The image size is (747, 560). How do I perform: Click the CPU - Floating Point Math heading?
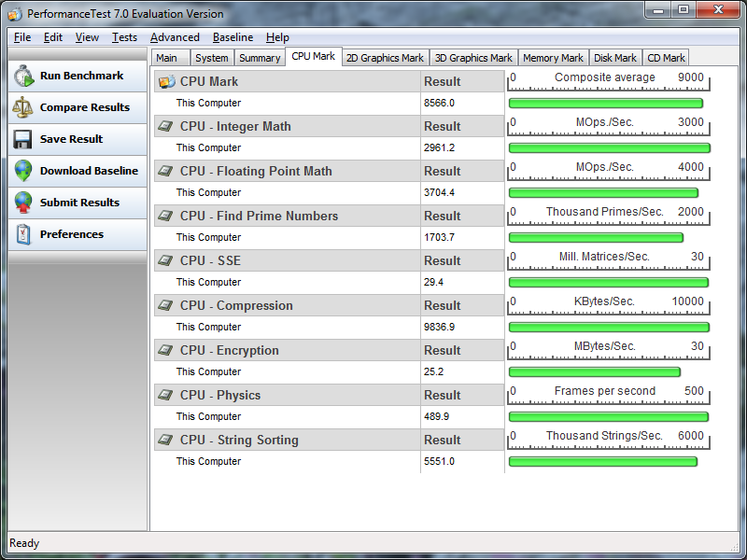tap(255, 172)
